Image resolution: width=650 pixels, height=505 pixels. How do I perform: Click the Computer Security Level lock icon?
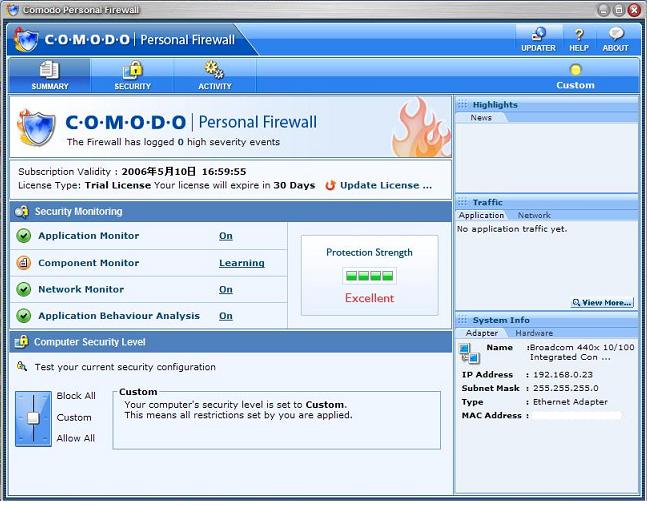22,342
